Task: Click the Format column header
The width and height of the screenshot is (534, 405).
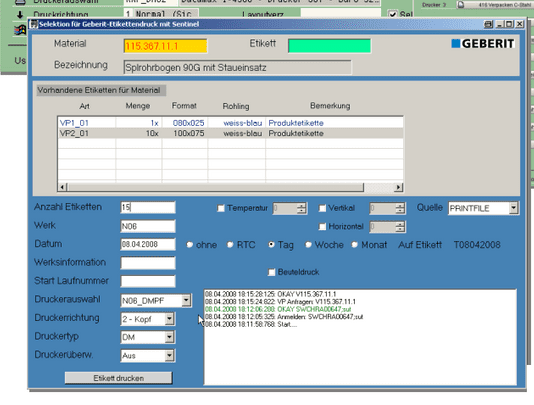Action: point(184,106)
